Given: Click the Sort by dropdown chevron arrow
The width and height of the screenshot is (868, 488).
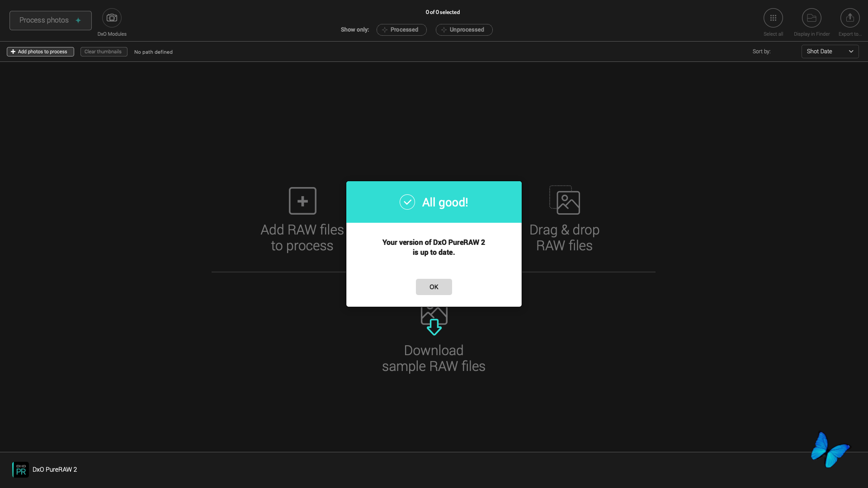Looking at the screenshot, I should tap(851, 52).
